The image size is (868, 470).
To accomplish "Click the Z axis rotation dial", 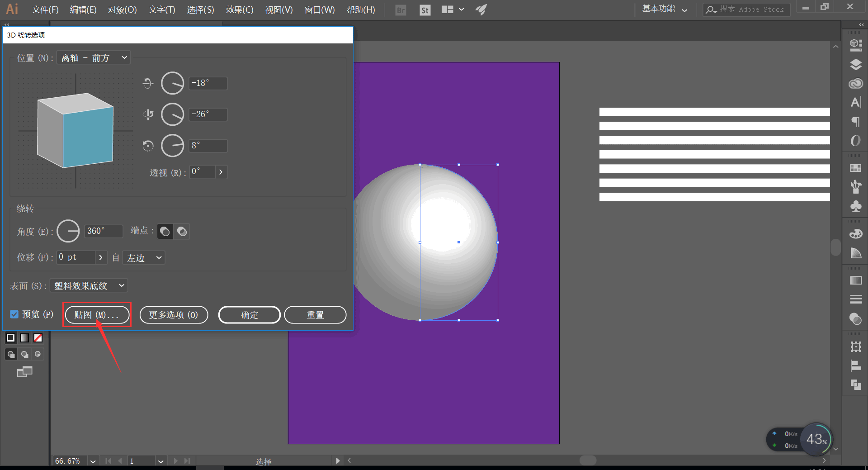I will [173, 146].
